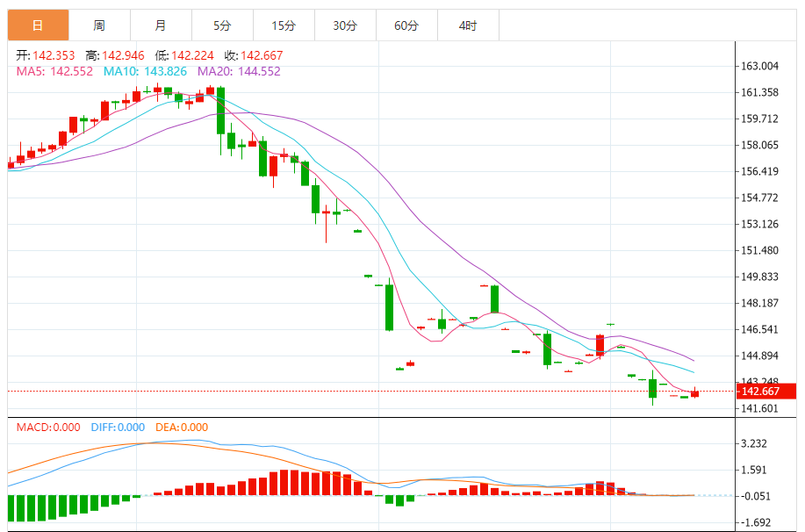Click the 153.126 price axis label
Viewport: 805px width, 532px height.
tap(759, 225)
